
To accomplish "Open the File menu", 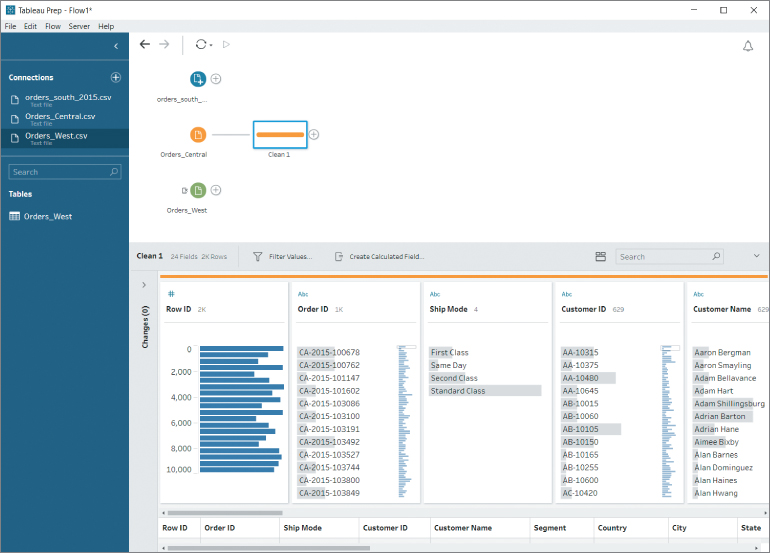I will click(x=10, y=26).
